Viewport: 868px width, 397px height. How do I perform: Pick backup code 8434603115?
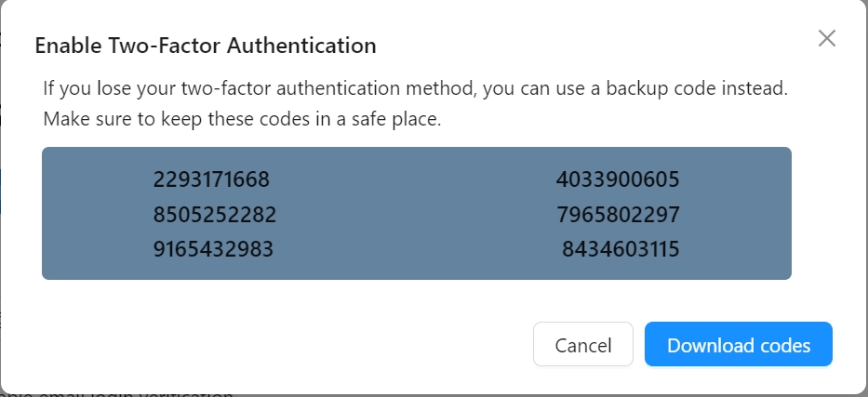621,249
